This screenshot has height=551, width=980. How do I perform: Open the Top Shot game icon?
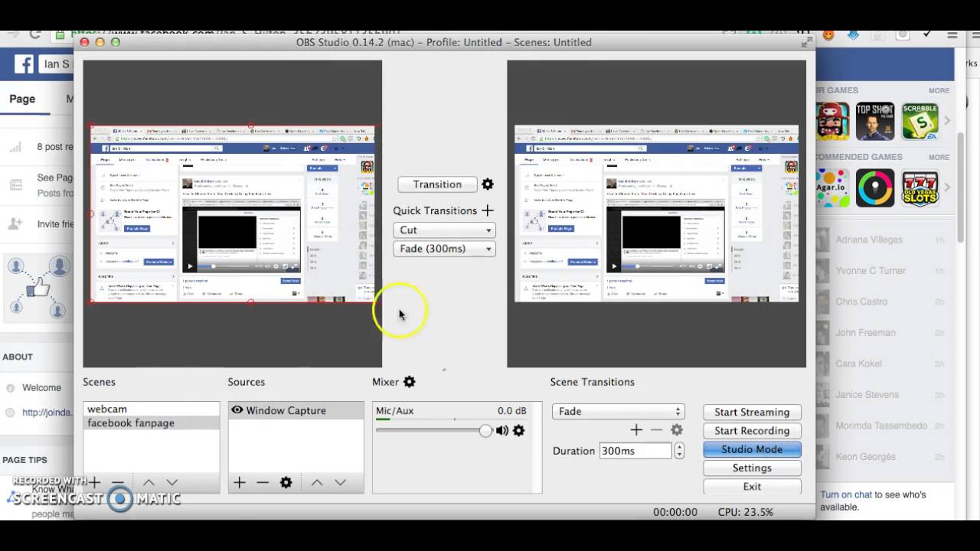click(875, 121)
